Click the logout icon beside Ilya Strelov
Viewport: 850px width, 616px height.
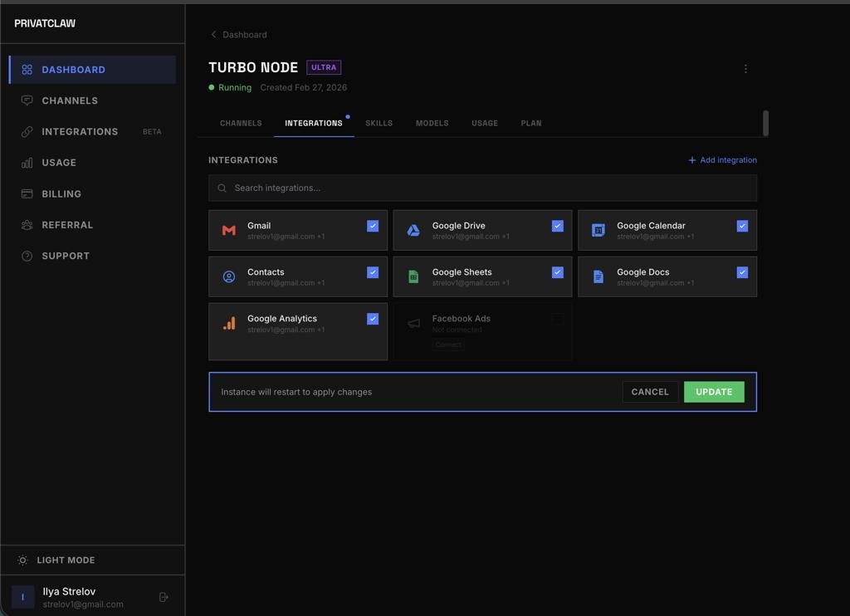coord(164,597)
